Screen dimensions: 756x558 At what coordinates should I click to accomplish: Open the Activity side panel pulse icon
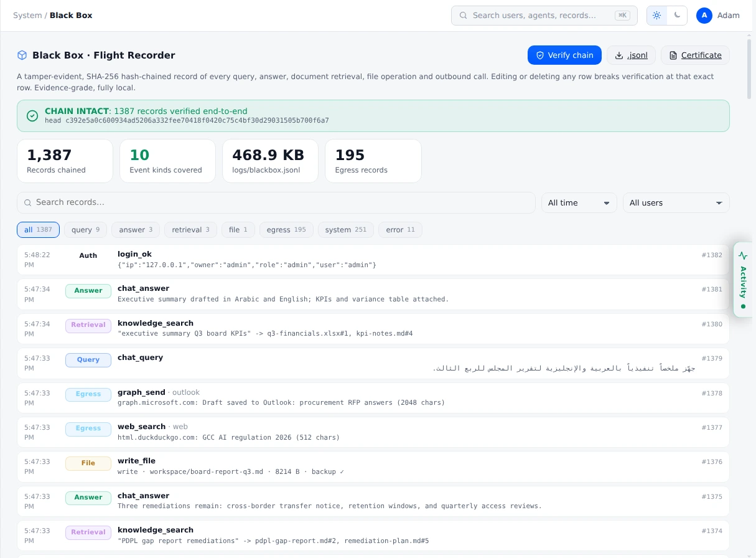coord(743,256)
